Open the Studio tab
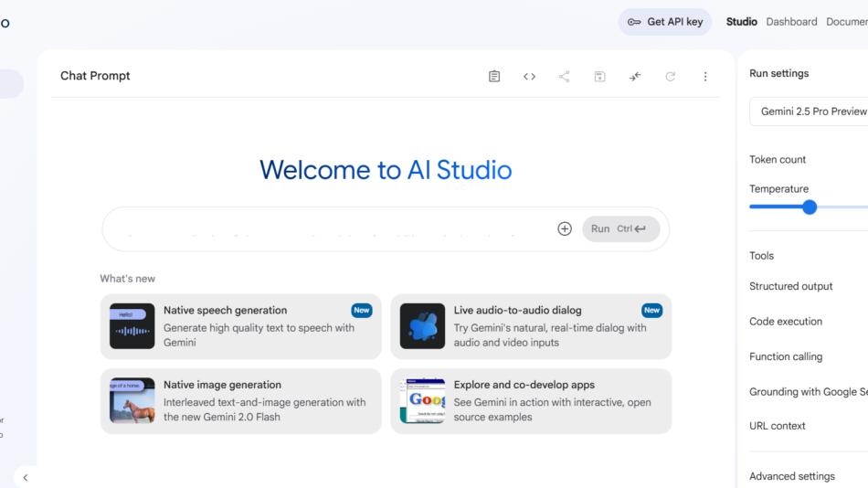The image size is (868, 488). (x=741, y=22)
